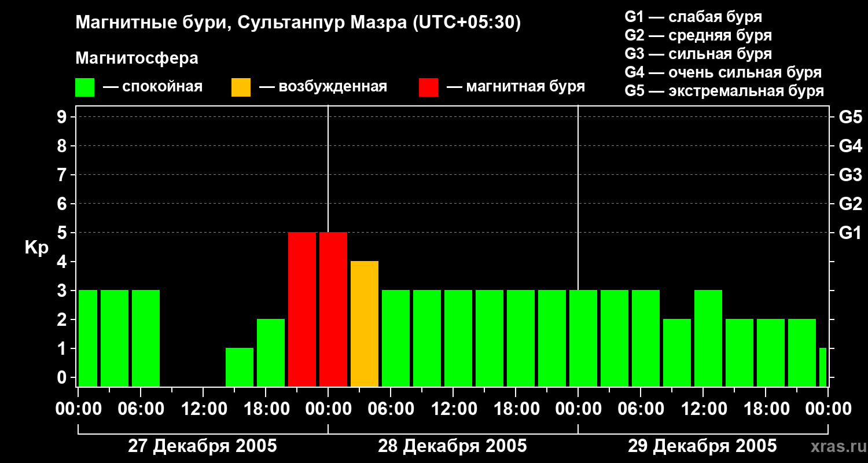Click the G3 label on right axis
This screenshot has width=868, height=463.
click(x=851, y=175)
